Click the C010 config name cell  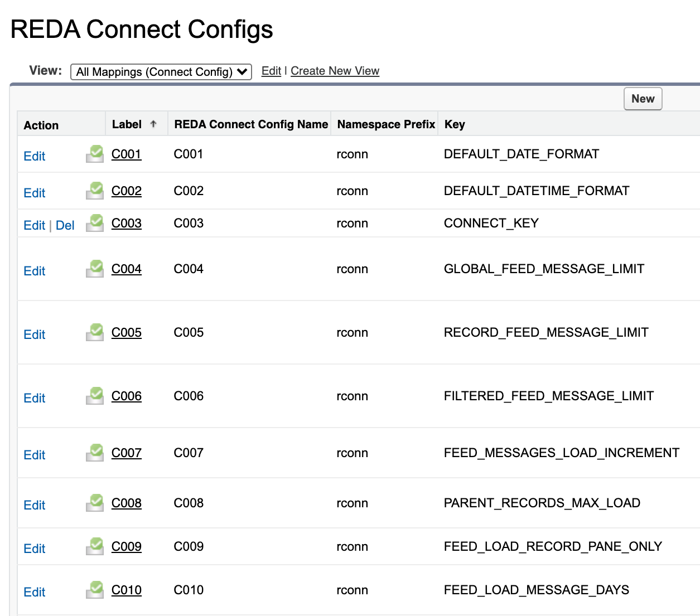click(x=189, y=590)
